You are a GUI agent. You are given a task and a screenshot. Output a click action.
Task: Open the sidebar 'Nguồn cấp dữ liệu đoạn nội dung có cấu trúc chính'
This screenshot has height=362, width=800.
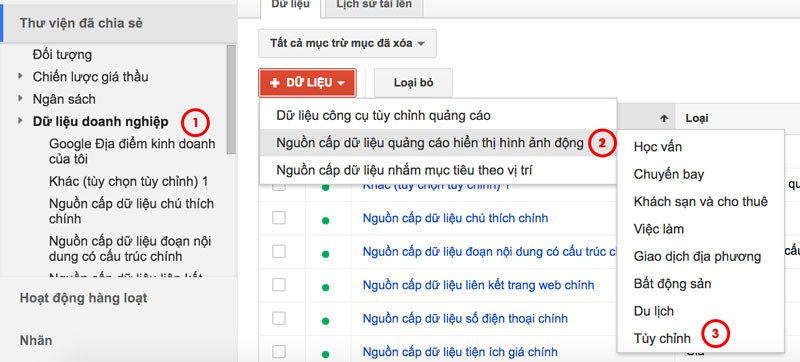point(130,248)
